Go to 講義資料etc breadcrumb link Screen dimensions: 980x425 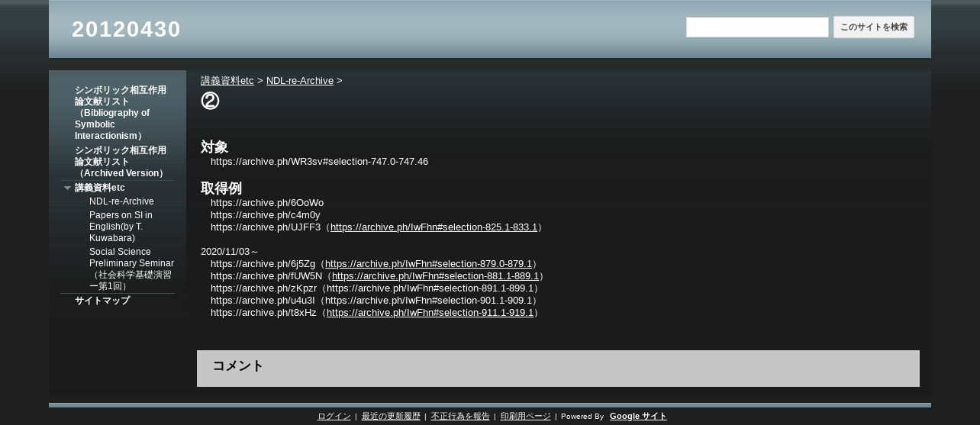tap(227, 81)
